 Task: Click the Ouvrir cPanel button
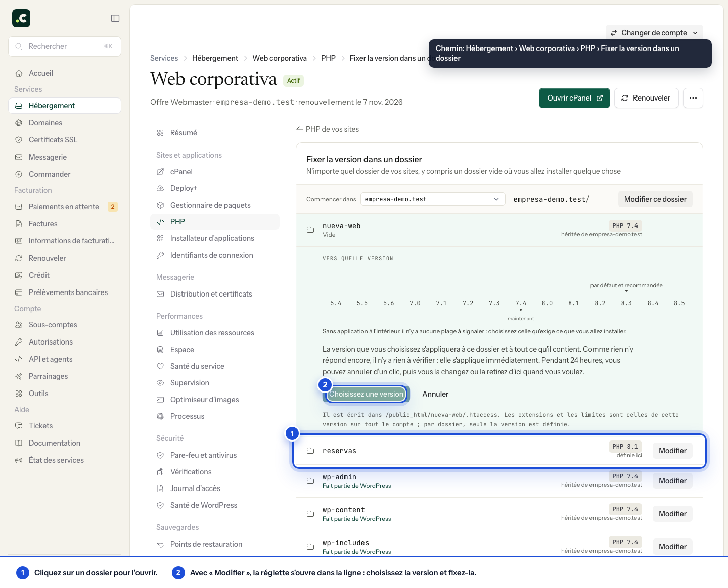click(574, 98)
